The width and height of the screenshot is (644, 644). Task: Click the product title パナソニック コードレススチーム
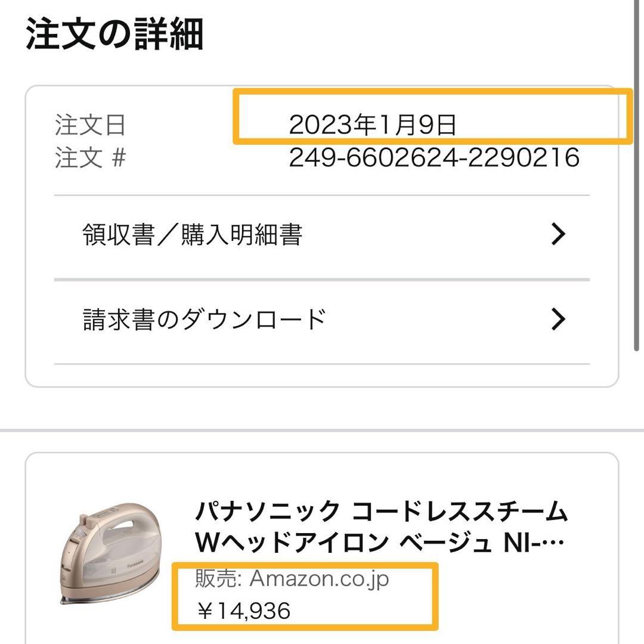coord(382,512)
